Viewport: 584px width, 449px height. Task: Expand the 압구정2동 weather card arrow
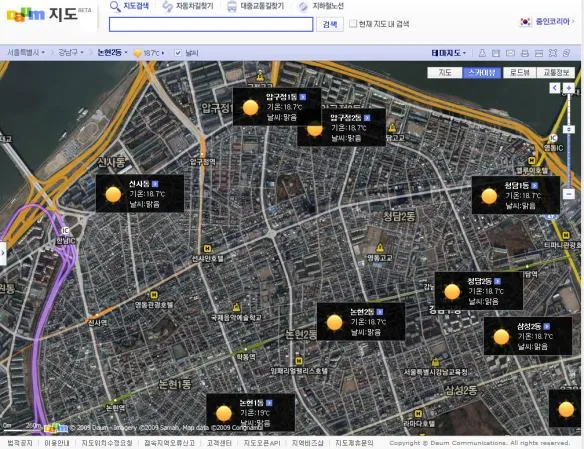click(367, 118)
